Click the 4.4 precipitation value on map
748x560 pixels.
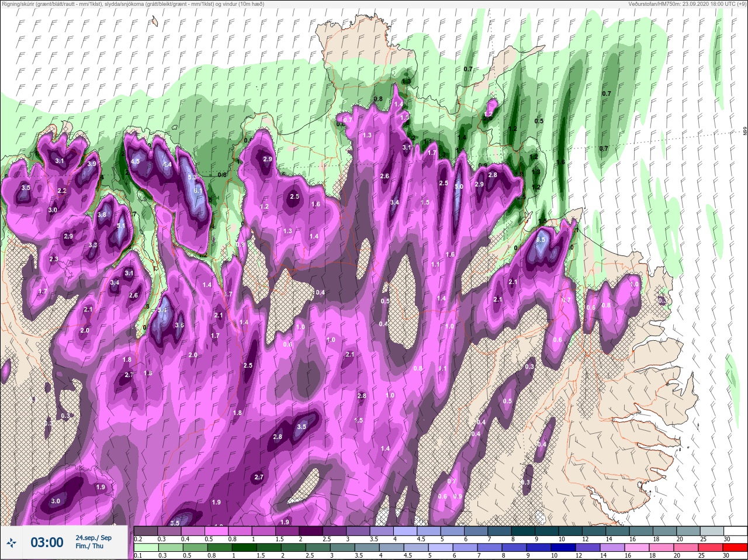pos(167,165)
